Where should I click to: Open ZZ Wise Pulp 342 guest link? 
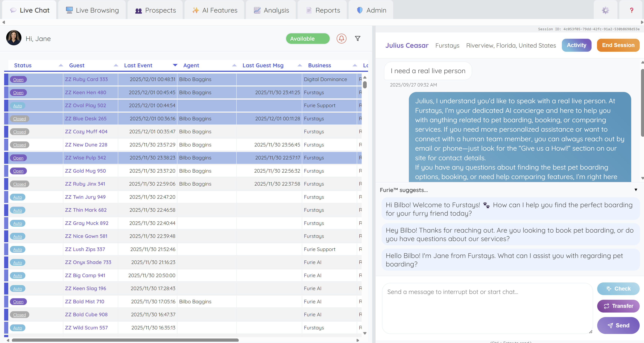86,158
